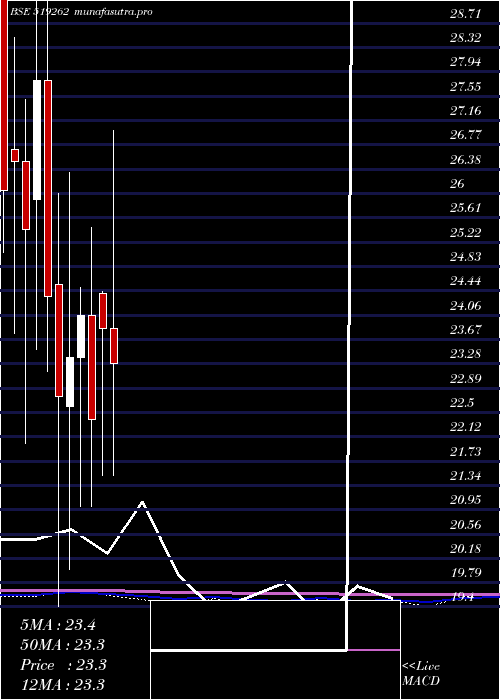
Task: Click the 'munafasutra.pro' text
Action: (114, 12)
